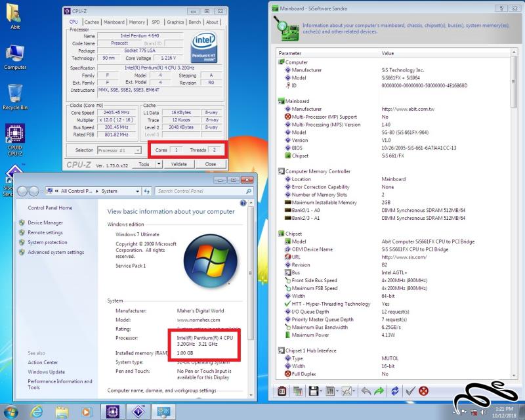Click the red X cancel icon in Sandra
Viewport: 525px width, 420px height.
pos(423,391)
